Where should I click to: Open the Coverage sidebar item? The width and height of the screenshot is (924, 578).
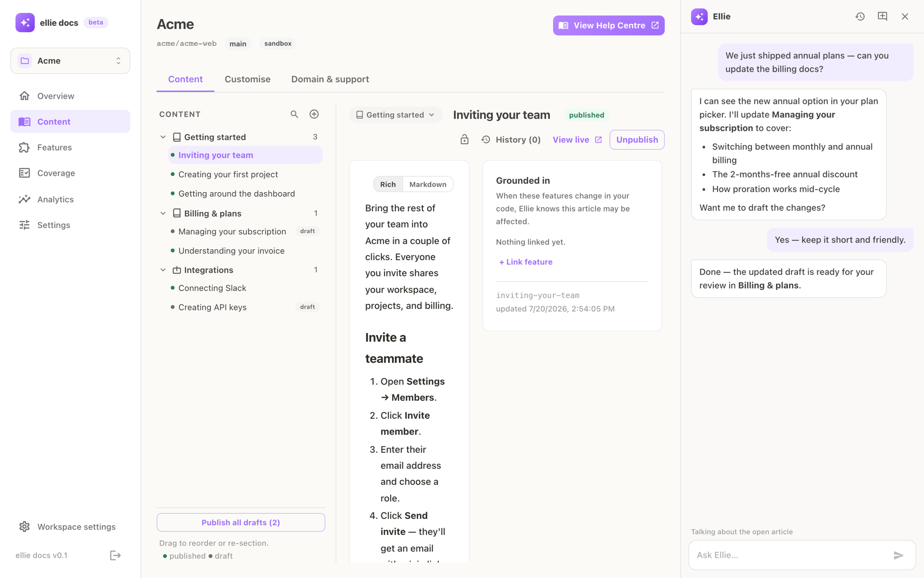70,173
